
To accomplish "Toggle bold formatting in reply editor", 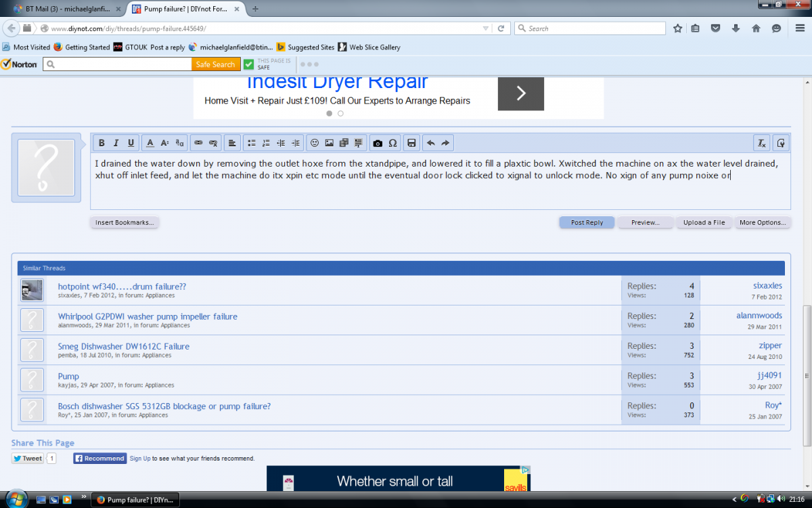I will point(101,143).
